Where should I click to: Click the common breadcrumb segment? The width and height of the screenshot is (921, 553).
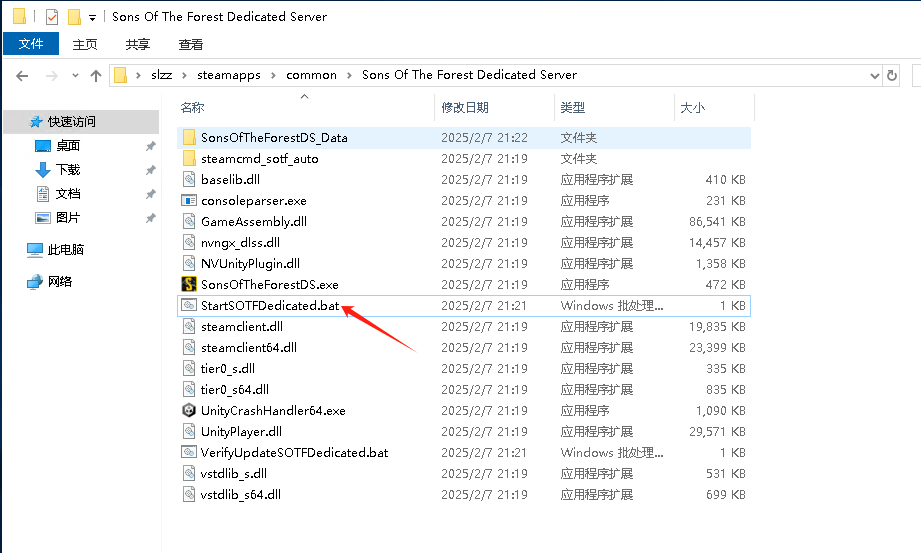(311, 75)
